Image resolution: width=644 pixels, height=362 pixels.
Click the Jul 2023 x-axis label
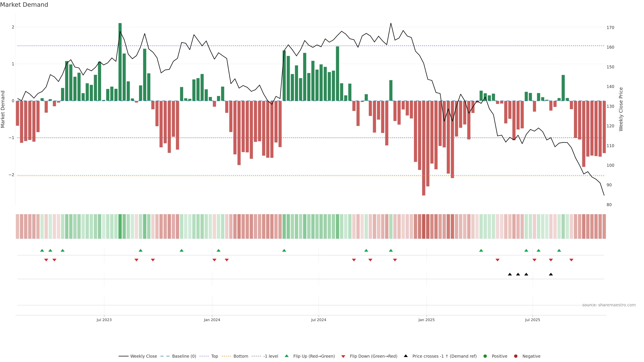(x=104, y=320)
